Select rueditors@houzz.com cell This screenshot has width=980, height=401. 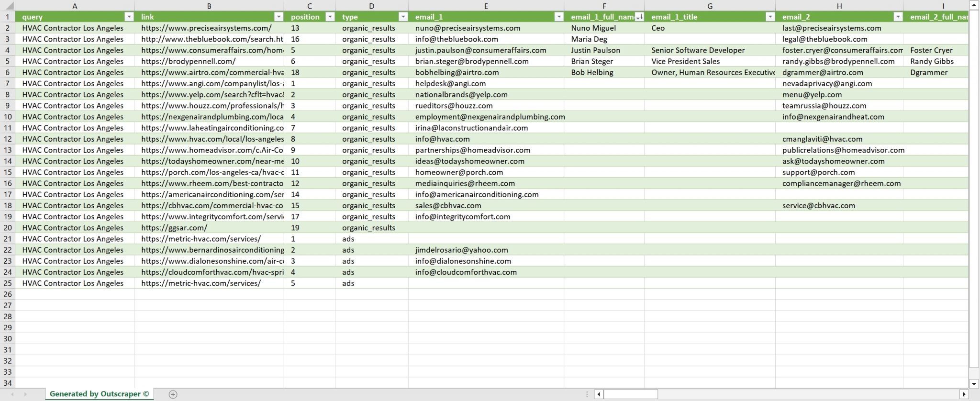[x=486, y=106]
